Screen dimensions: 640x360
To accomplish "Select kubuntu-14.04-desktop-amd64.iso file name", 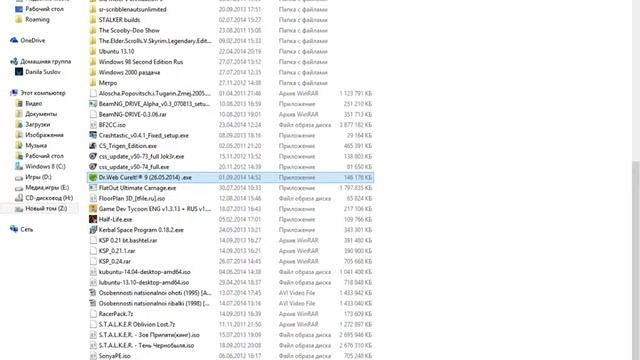I will [x=144, y=272].
